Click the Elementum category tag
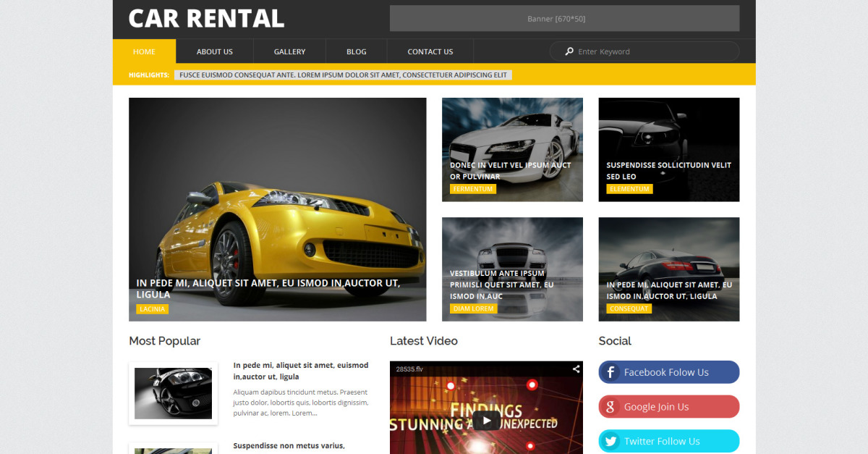This screenshot has height=454, width=868. 629,189
